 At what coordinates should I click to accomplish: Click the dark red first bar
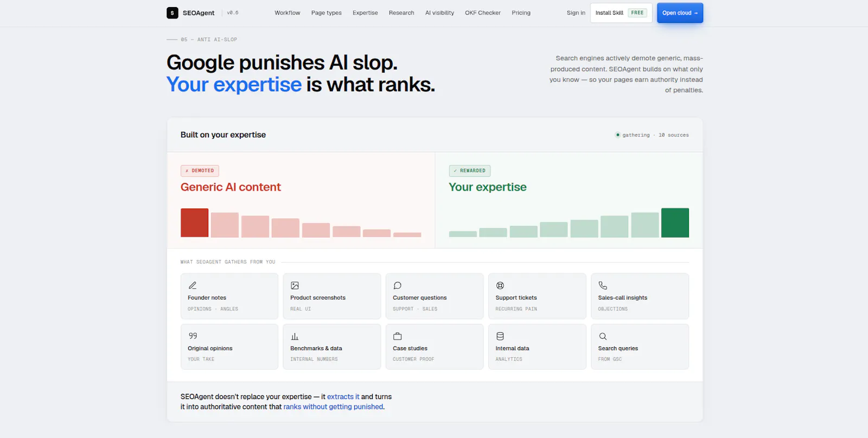(x=194, y=223)
